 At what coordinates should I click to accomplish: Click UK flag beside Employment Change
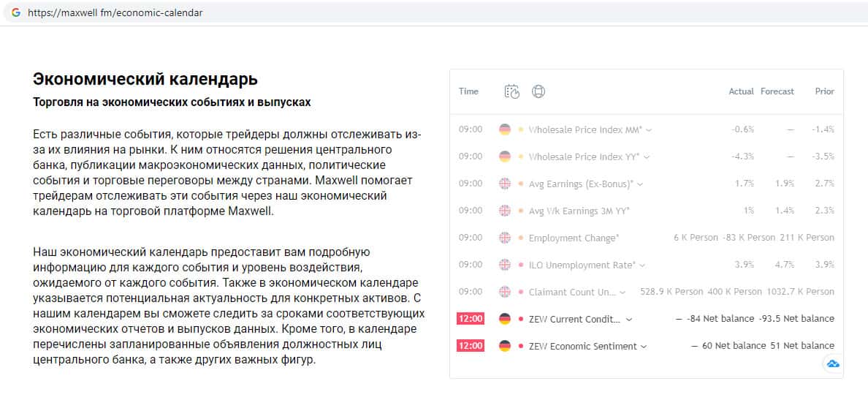click(504, 238)
